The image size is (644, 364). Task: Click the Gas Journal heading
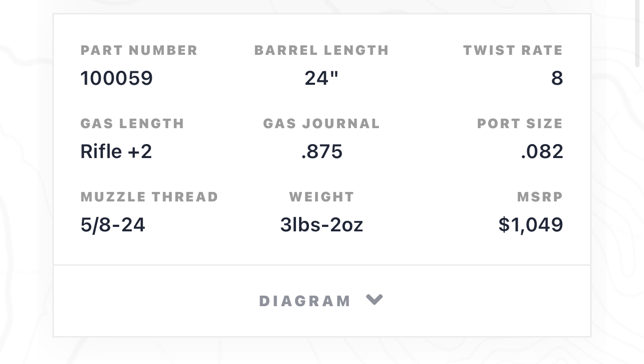(322, 124)
